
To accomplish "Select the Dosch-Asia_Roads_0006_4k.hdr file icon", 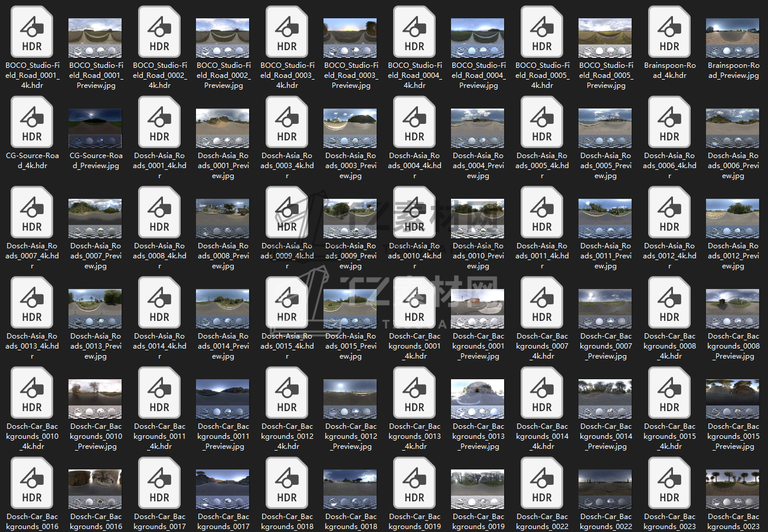I will tap(669, 123).
